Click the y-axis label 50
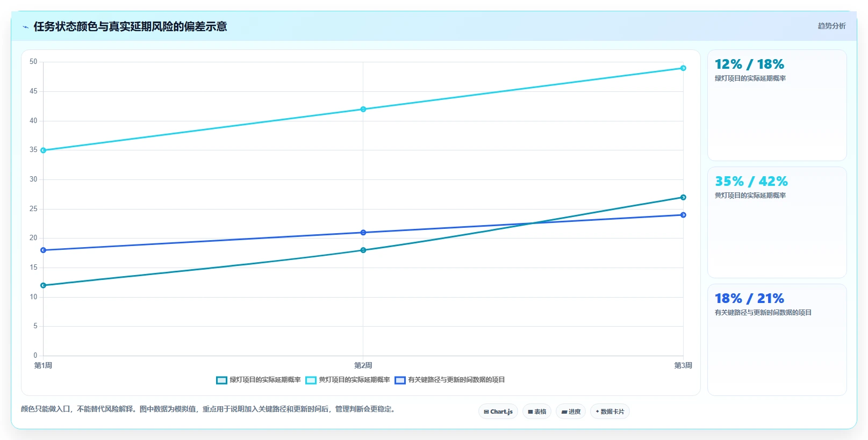This screenshot has height=440, width=868. coord(33,62)
